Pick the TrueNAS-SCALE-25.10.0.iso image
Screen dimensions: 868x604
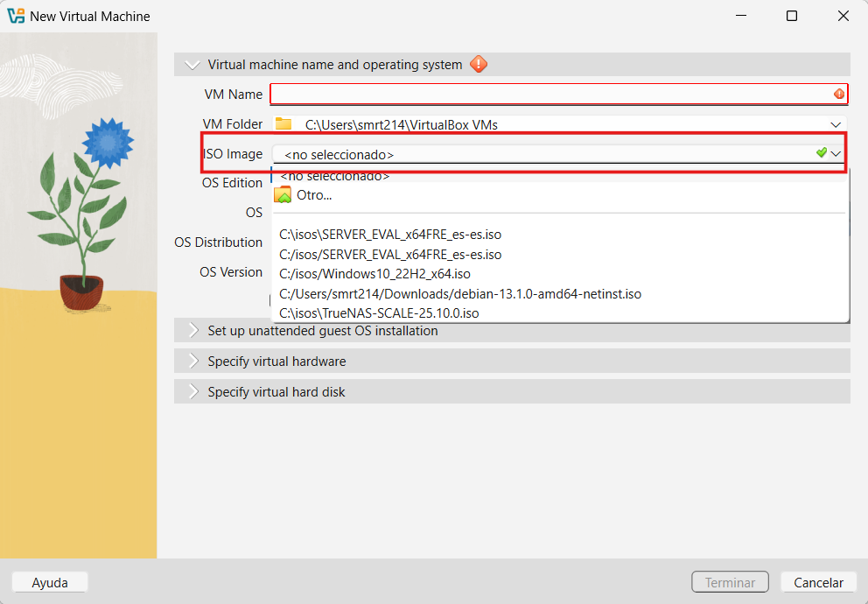[379, 313]
